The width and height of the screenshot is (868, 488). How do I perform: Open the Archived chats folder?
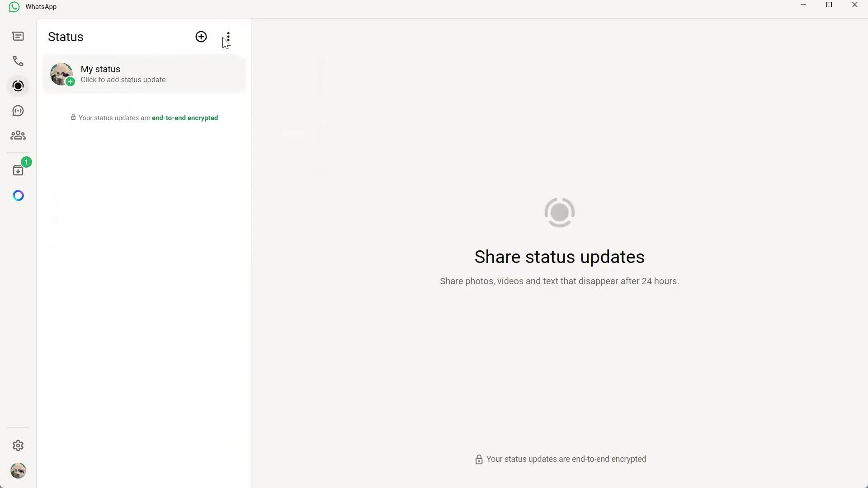click(x=18, y=170)
